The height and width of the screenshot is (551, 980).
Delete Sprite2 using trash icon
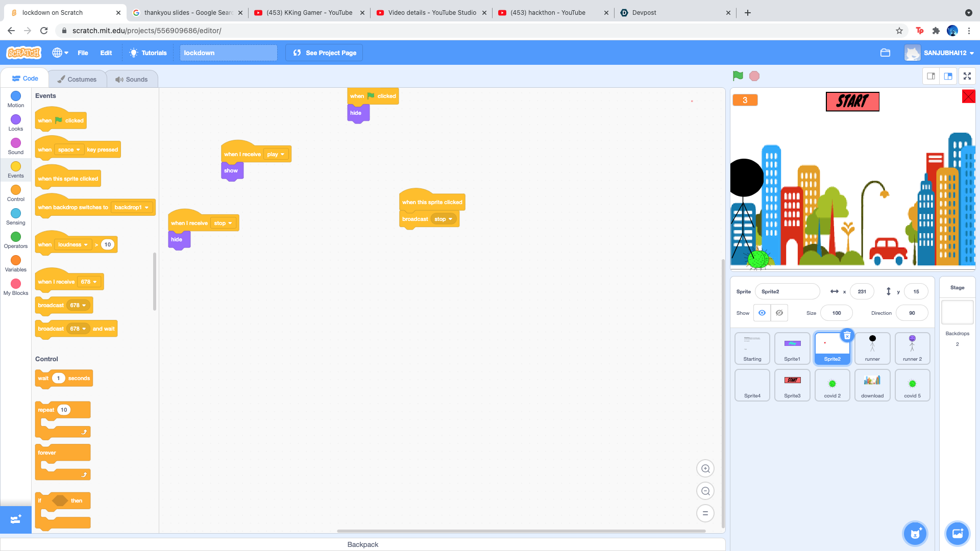pos(847,335)
